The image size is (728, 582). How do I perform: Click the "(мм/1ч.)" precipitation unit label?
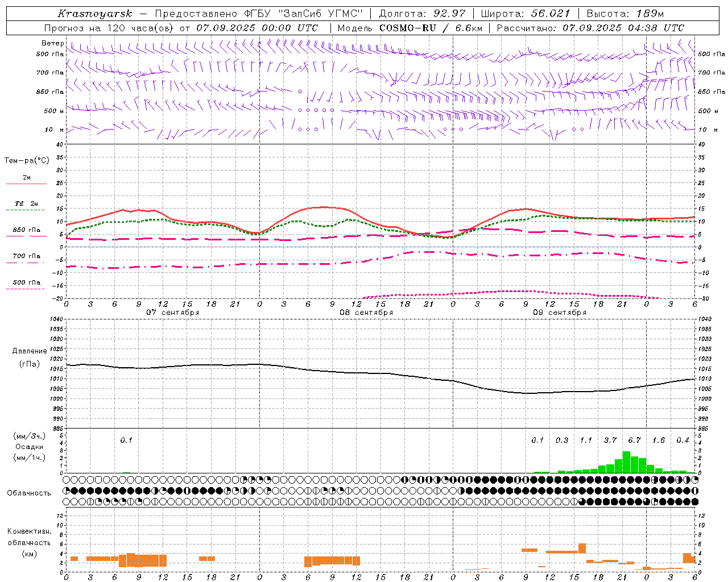coord(30,458)
